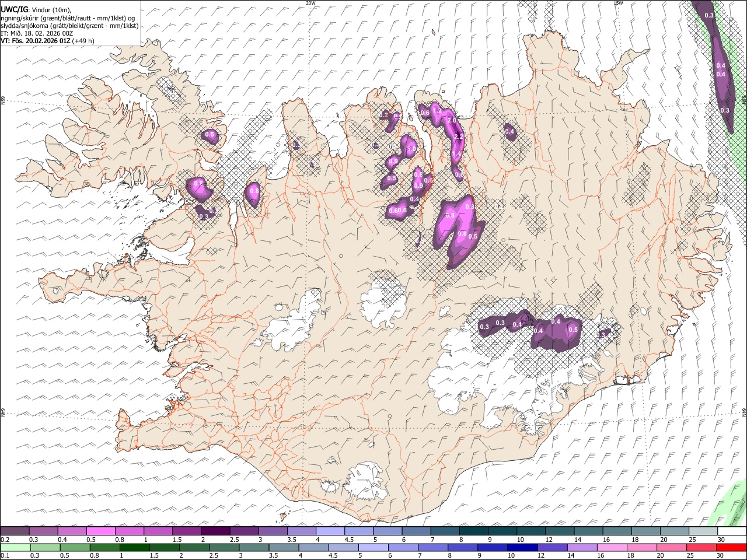Pick dark teal 8 swatch in upper legend row

473,531
